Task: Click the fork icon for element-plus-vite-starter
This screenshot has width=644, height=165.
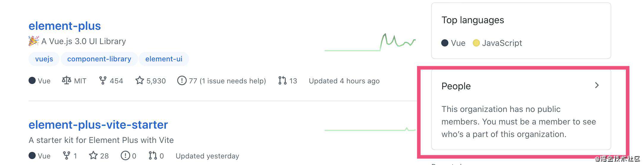Action: [67, 155]
